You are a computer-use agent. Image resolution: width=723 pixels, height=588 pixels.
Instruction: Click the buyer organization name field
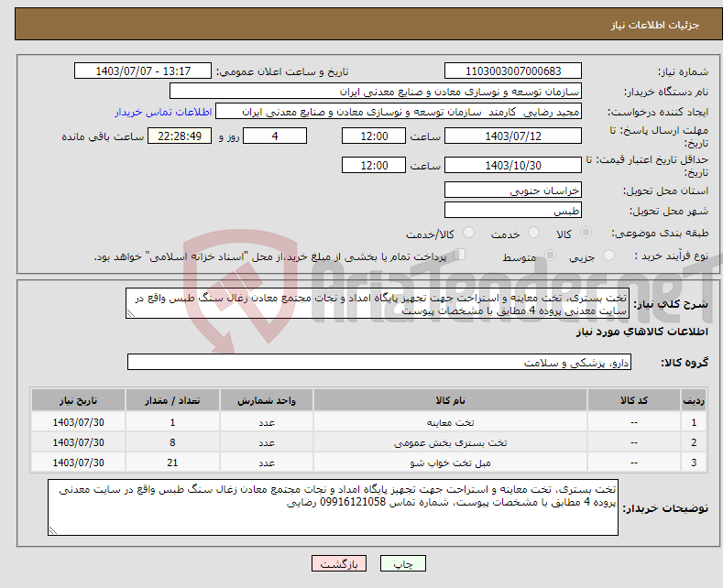coord(376,92)
